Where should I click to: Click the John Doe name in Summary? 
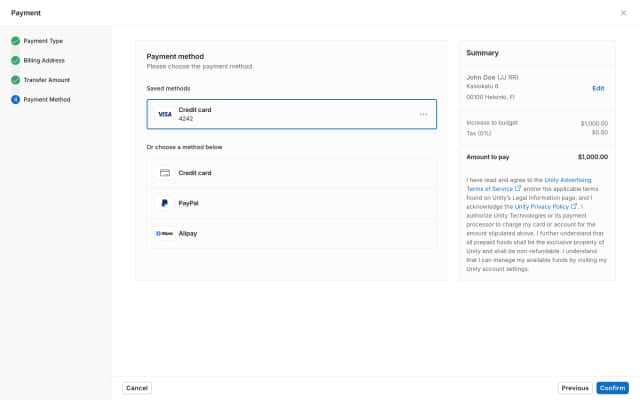[492, 77]
